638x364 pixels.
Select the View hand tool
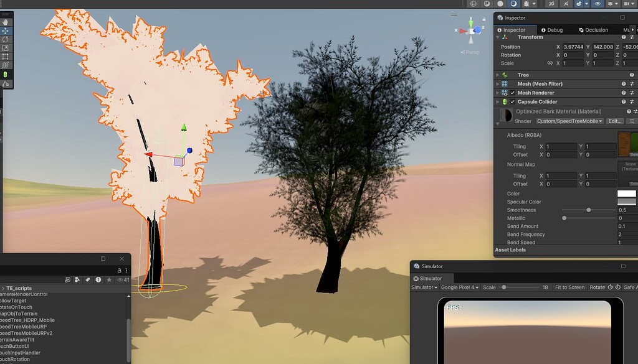pos(5,23)
